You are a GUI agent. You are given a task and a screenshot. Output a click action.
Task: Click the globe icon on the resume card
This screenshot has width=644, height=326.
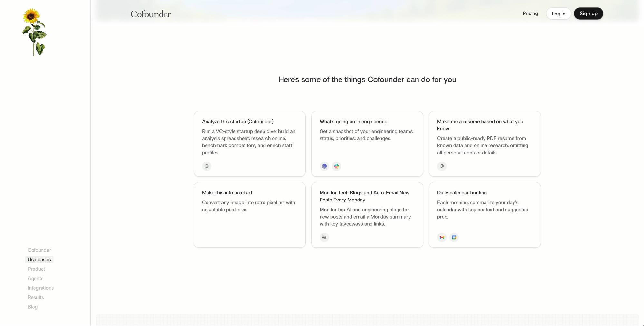coord(442,166)
